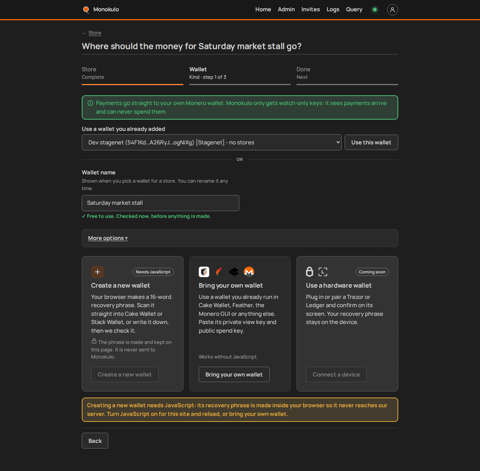Click the green status indicator dot
Viewport: 480px width, 471px height.
pos(375,10)
